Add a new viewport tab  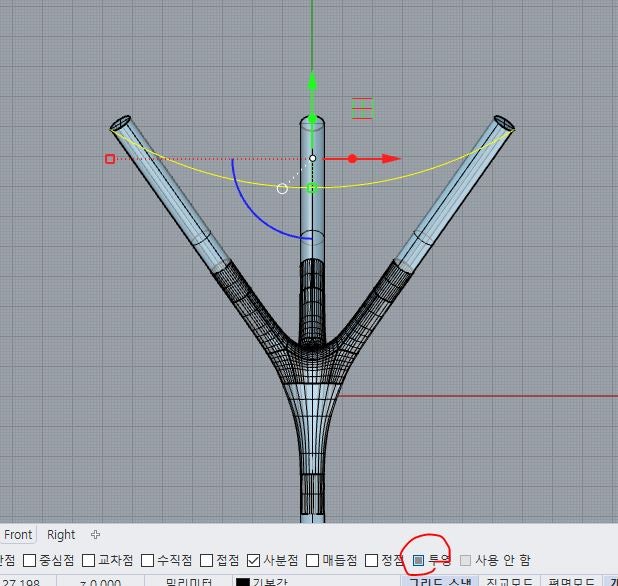pos(95,535)
